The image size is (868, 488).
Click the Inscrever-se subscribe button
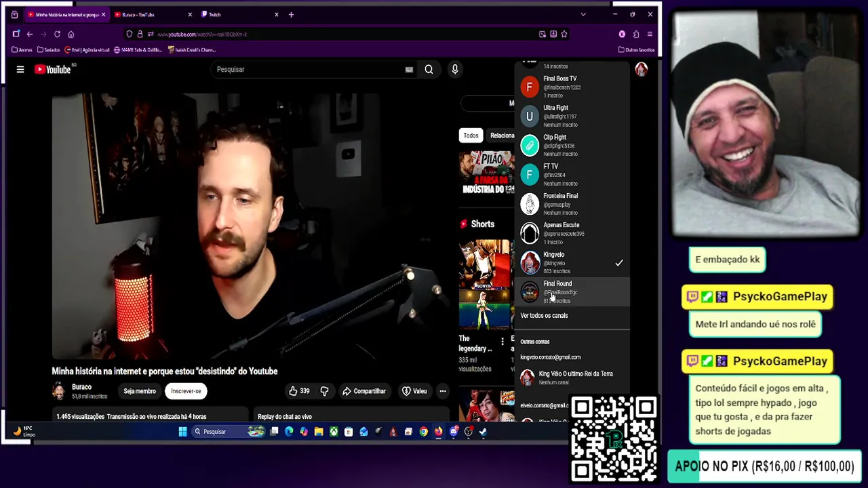(186, 391)
